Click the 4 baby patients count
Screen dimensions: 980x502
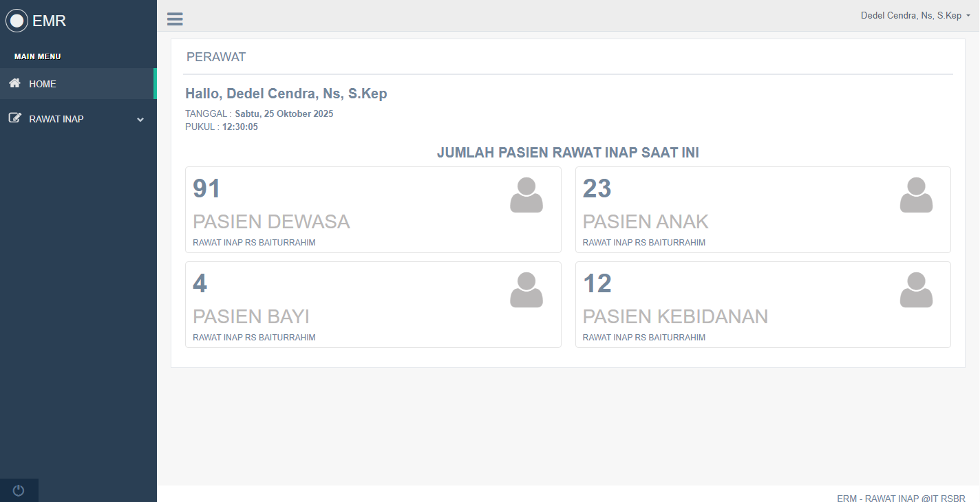point(200,283)
